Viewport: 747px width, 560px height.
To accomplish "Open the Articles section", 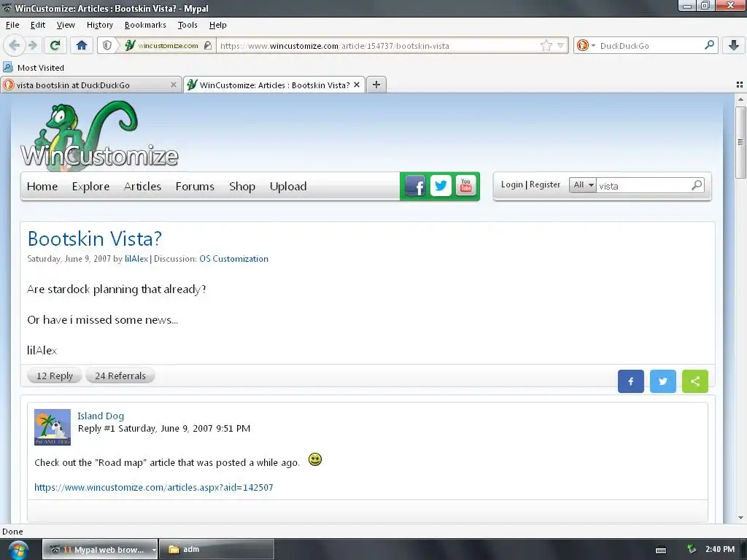I will pyautogui.click(x=142, y=186).
